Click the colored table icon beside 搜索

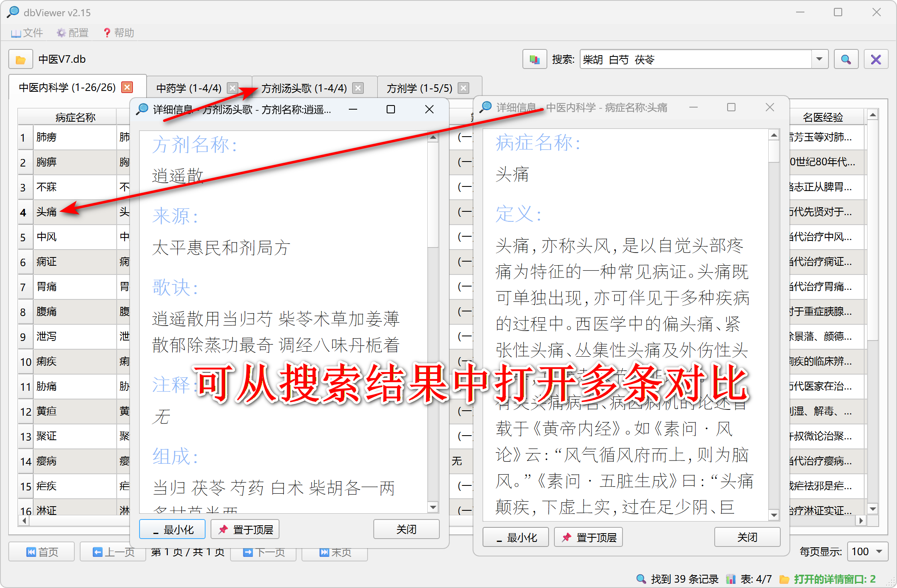point(534,59)
